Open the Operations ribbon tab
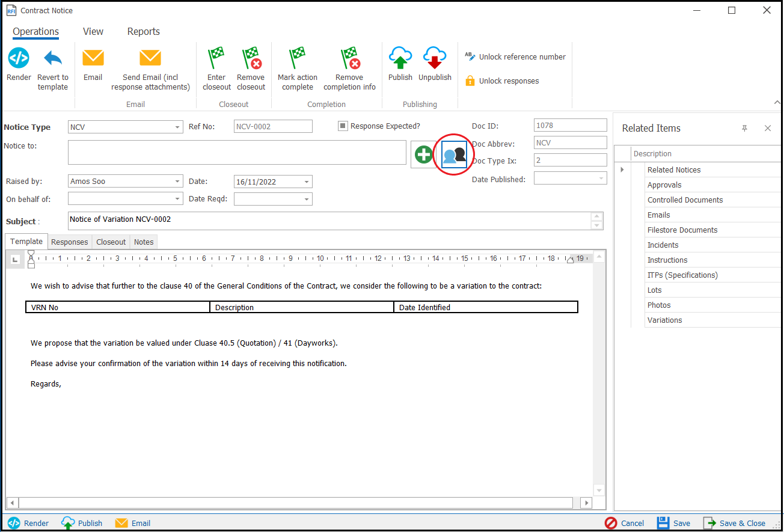This screenshot has width=784, height=532. point(36,31)
